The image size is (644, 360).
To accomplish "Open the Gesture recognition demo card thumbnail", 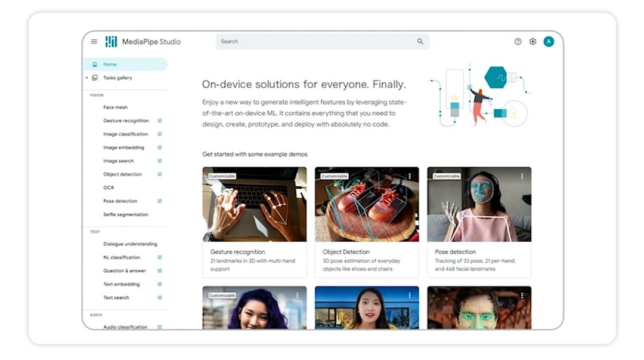I will click(254, 204).
